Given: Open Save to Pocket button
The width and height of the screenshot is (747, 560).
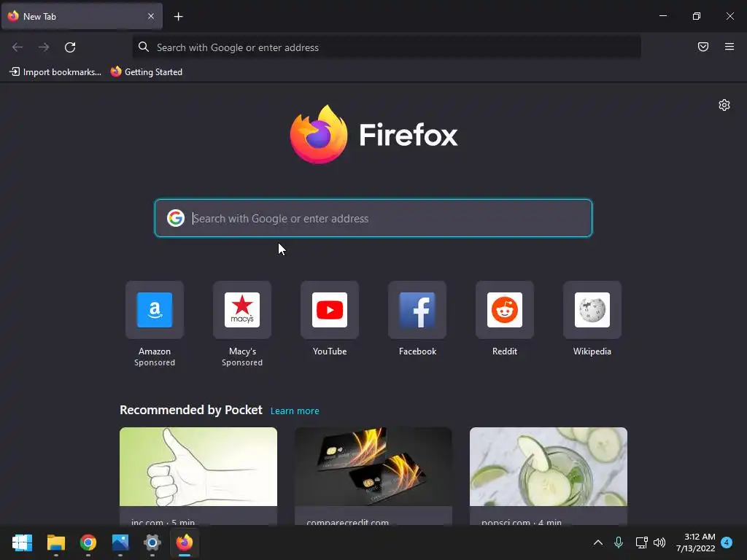Looking at the screenshot, I should point(703,47).
